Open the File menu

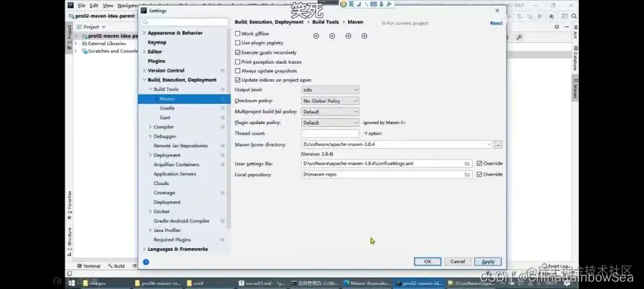pyautogui.click(x=82, y=6)
